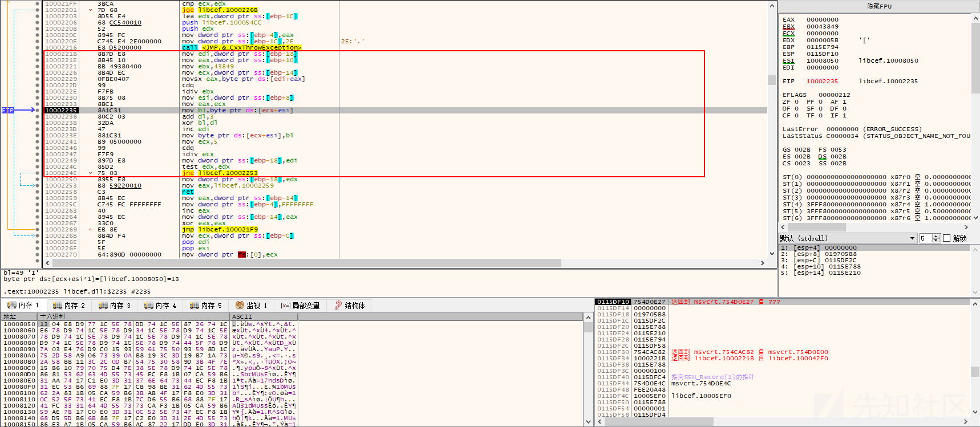This screenshot has width=980, height=427.
Task: Click the disassembly pane scroll-up arrow
Action: coord(772,6)
